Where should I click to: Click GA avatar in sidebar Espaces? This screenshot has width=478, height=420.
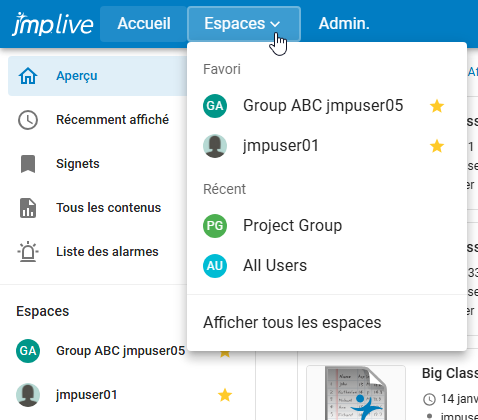pyautogui.click(x=28, y=351)
